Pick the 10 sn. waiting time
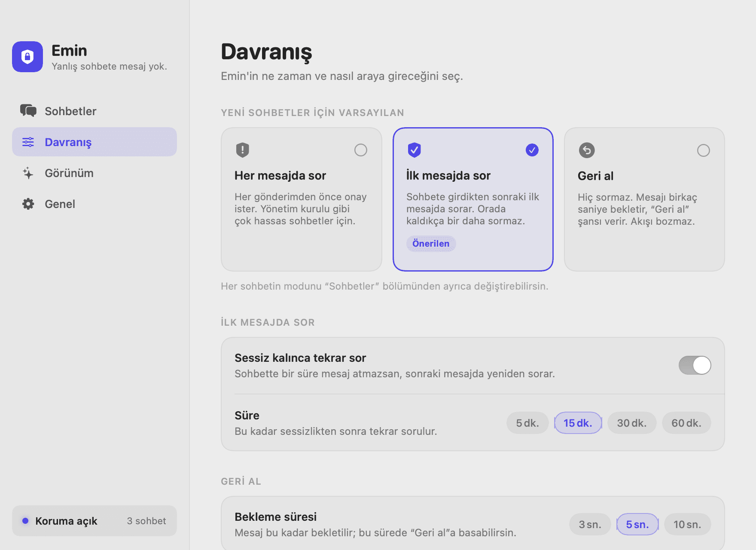 point(687,524)
